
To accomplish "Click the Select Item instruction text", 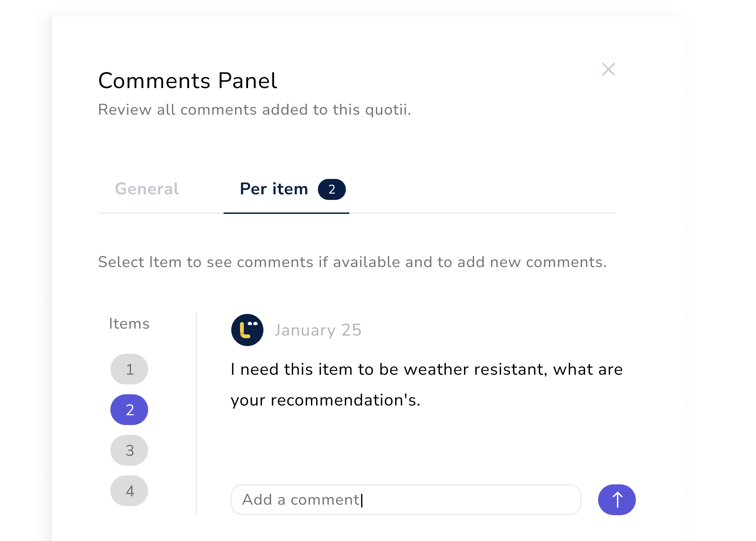I will pyautogui.click(x=352, y=262).
